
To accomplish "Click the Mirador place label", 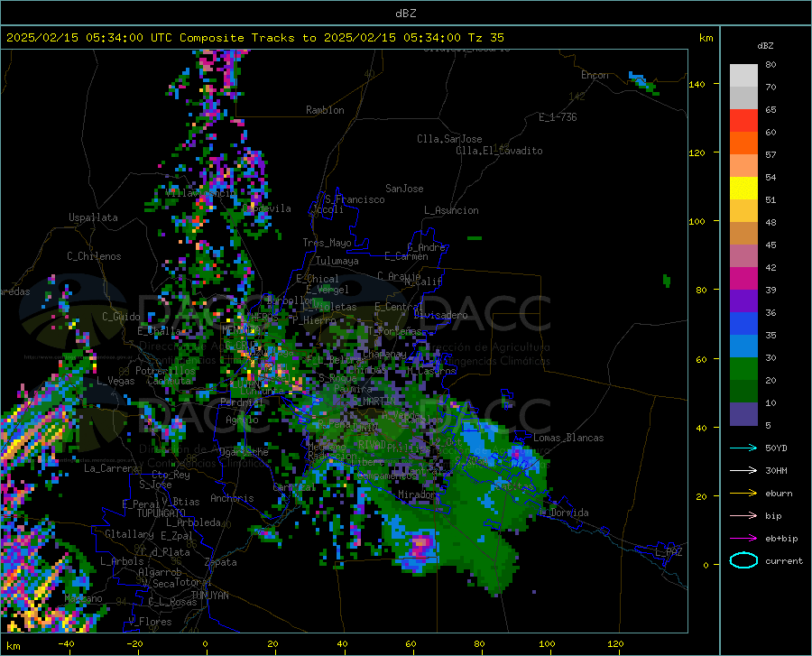I will tap(417, 494).
